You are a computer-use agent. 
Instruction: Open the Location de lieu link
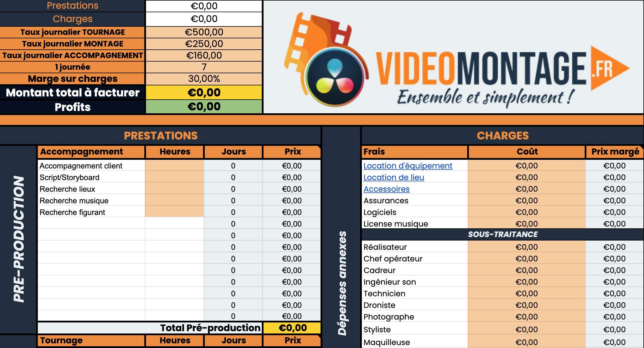coord(394,177)
